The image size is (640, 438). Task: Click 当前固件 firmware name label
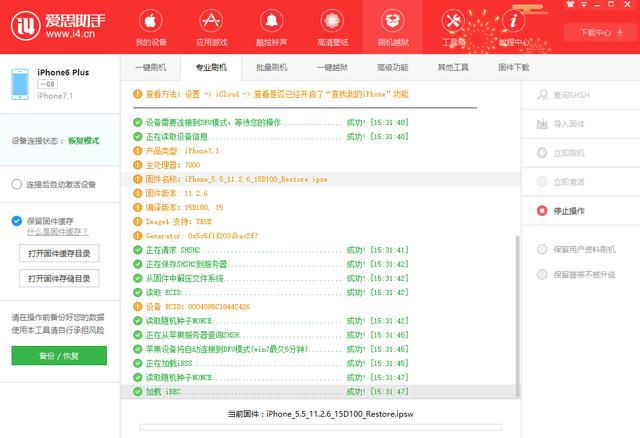click(320, 414)
